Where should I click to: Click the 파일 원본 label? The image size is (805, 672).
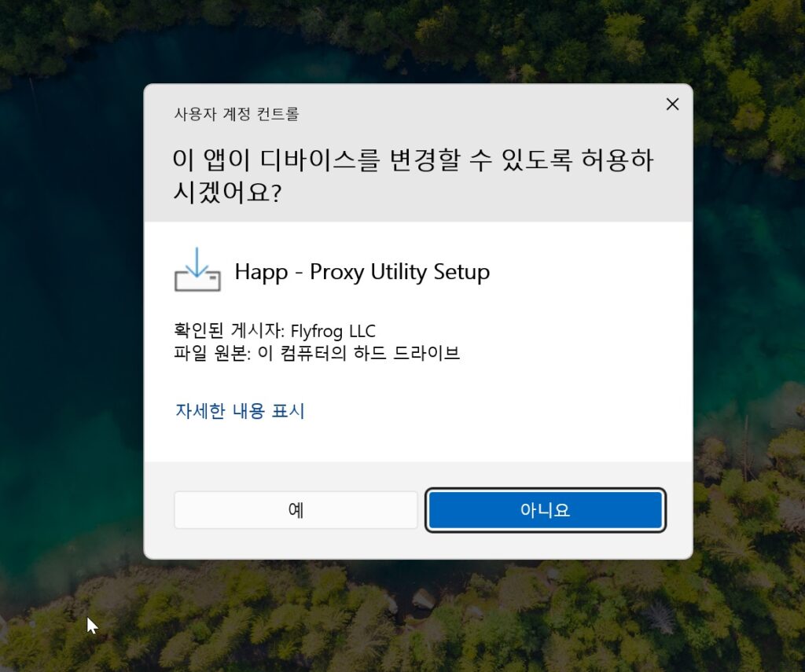pos(212,353)
